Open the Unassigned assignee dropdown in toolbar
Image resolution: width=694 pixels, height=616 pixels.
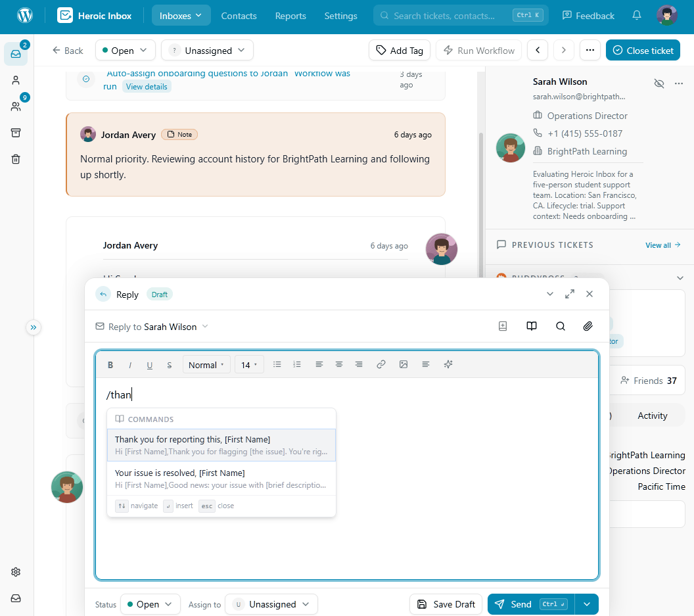(207, 50)
